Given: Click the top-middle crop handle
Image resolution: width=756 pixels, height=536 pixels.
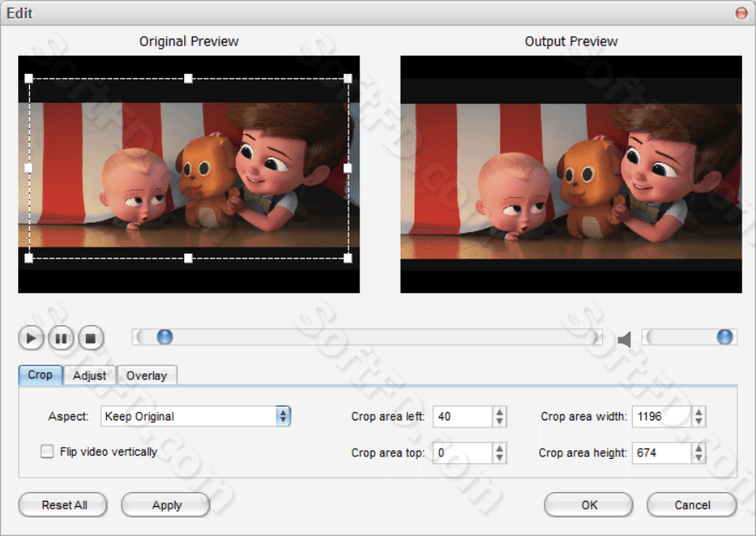Looking at the screenshot, I should coord(188,78).
